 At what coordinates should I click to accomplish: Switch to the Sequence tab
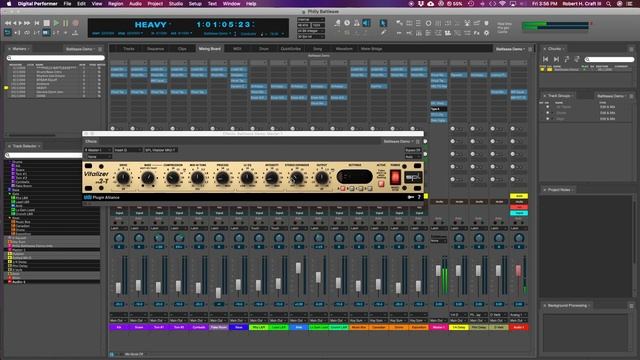tap(155, 49)
